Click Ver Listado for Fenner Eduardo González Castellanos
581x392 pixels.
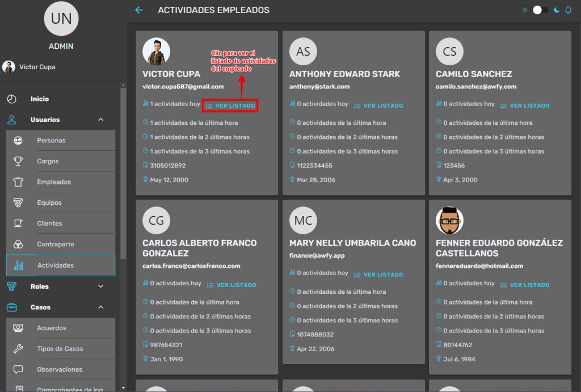click(x=525, y=285)
